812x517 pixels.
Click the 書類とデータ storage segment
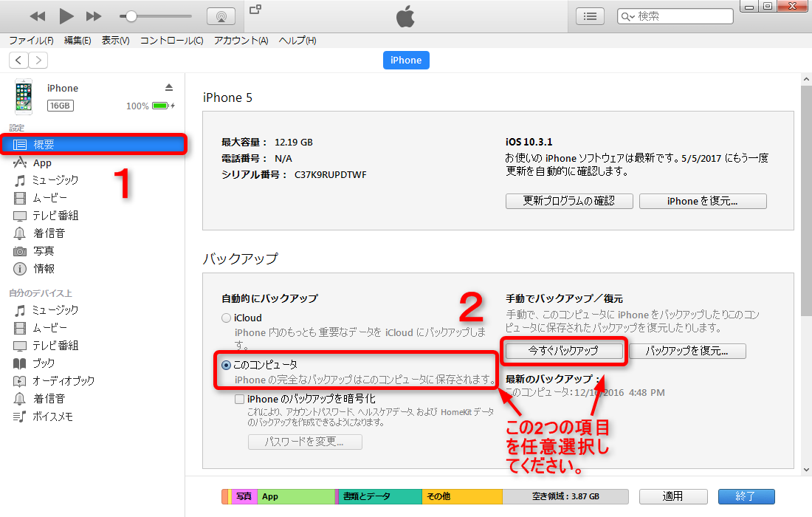pyautogui.click(x=380, y=496)
